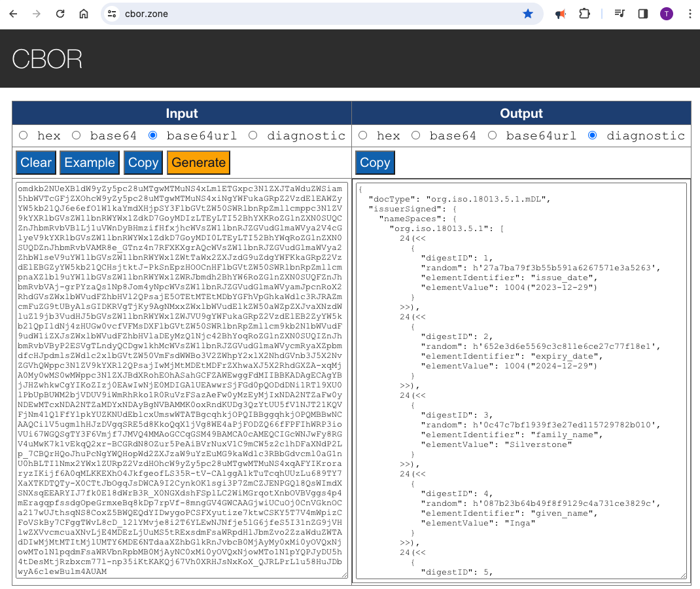Click the orange Generate button
700x589 pixels.
[x=199, y=162]
